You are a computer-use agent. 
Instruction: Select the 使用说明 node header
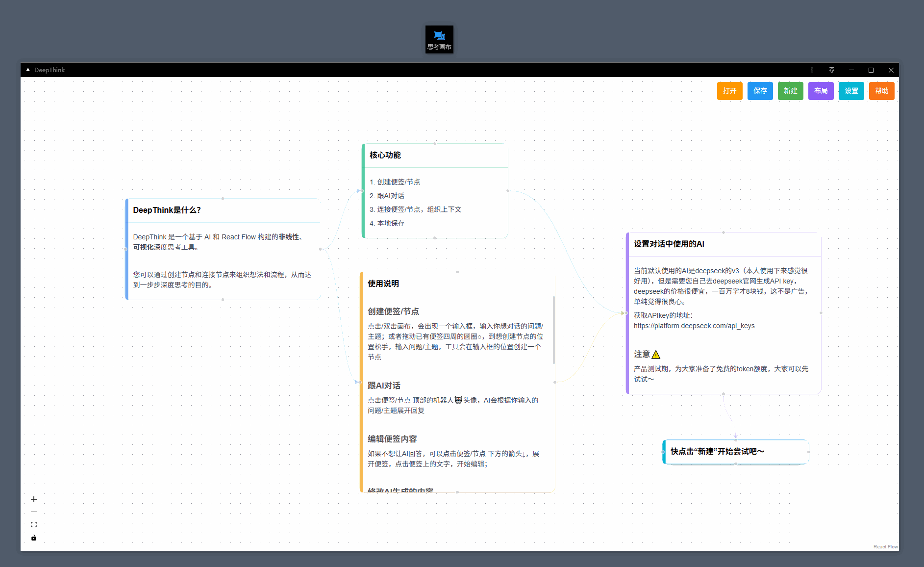click(383, 283)
